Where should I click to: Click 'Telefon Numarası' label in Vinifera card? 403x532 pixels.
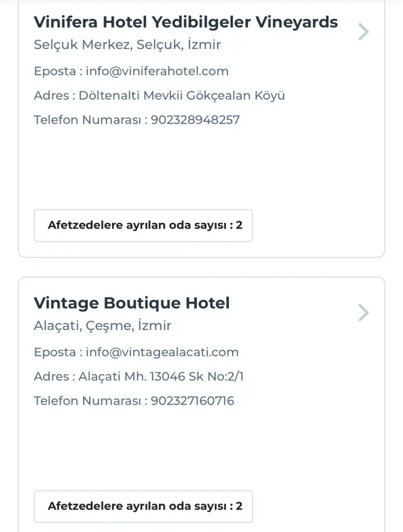coord(87,120)
